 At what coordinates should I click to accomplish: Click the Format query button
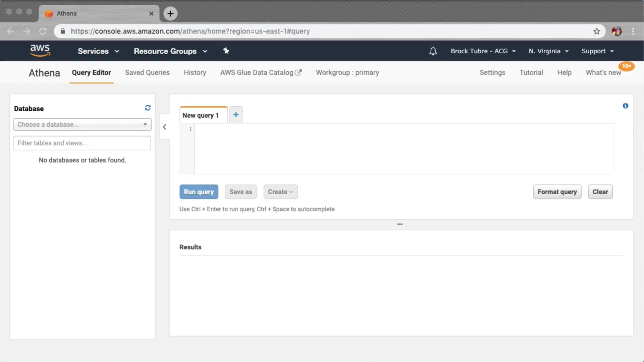(x=557, y=192)
